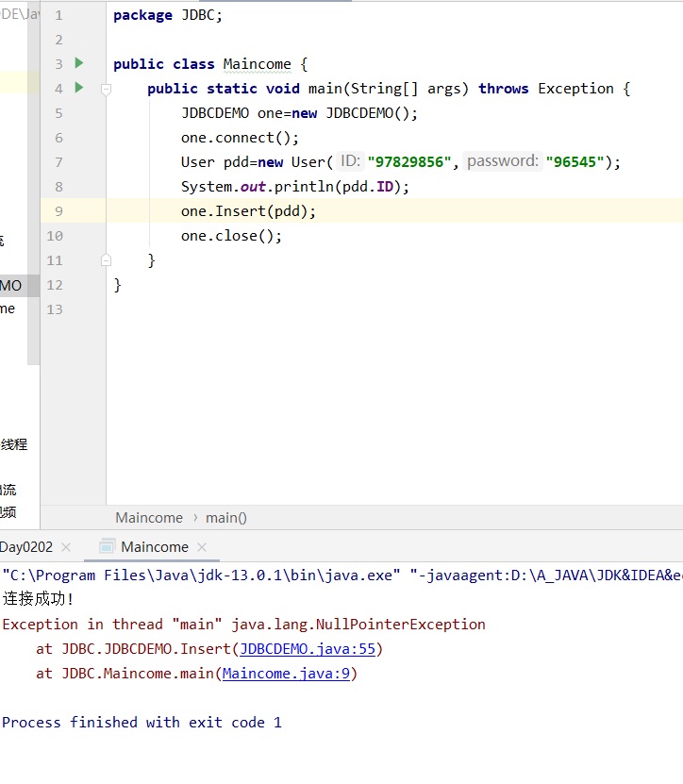Screen dimensions: 683x784
Task: Select Maincome in the breadcrumb bar
Action: pyautogui.click(x=149, y=518)
